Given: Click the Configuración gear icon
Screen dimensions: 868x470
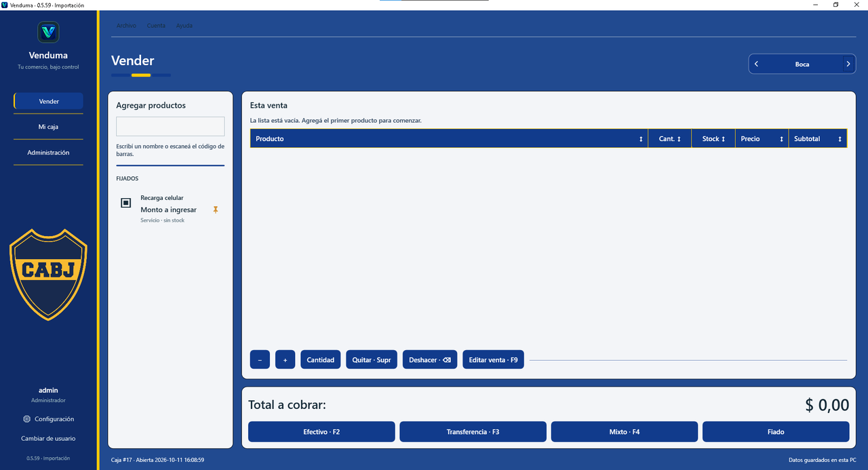Looking at the screenshot, I should click(26, 419).
